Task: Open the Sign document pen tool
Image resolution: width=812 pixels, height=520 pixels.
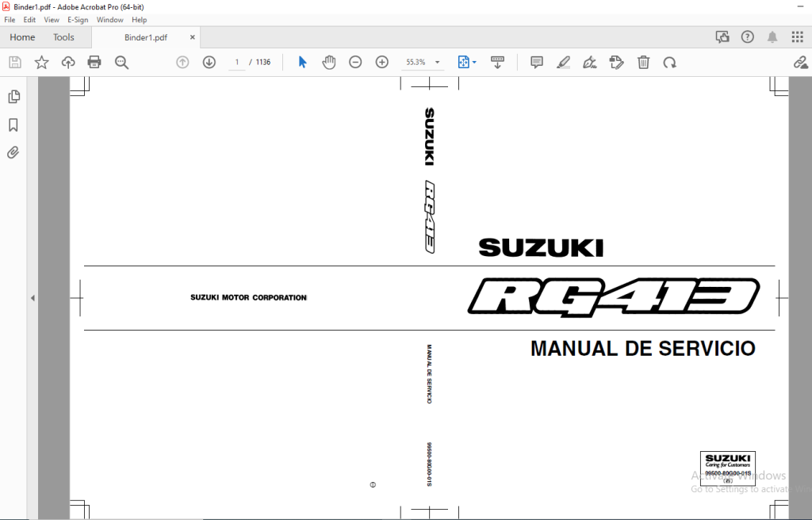Action: [590, 63]
